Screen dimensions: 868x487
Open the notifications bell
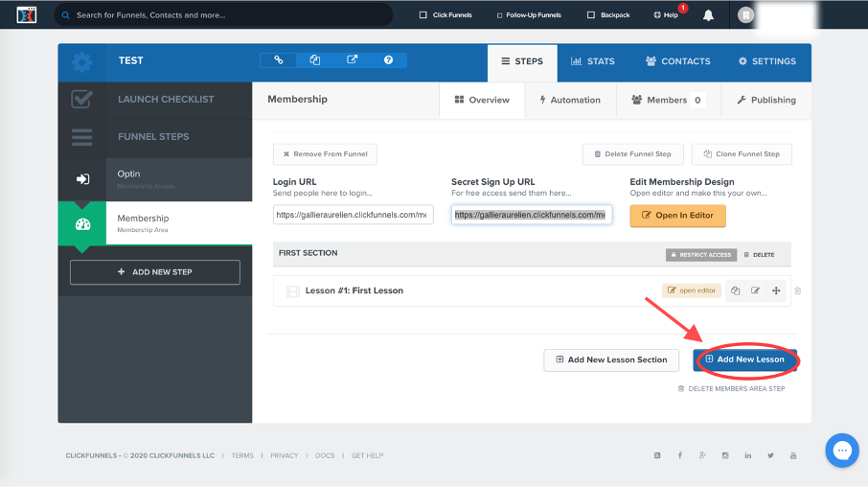pos(708,15)
